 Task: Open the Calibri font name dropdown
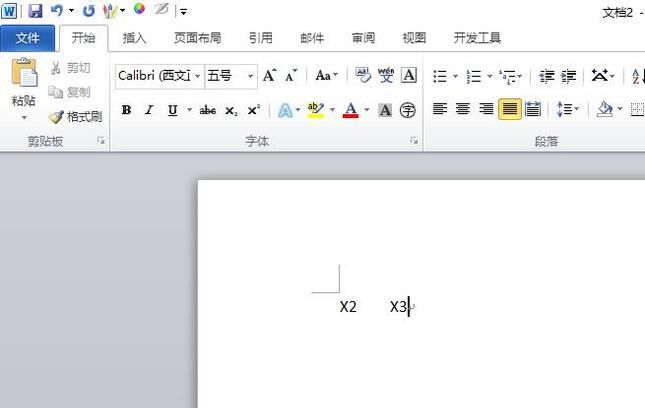[x=197, y=76]
